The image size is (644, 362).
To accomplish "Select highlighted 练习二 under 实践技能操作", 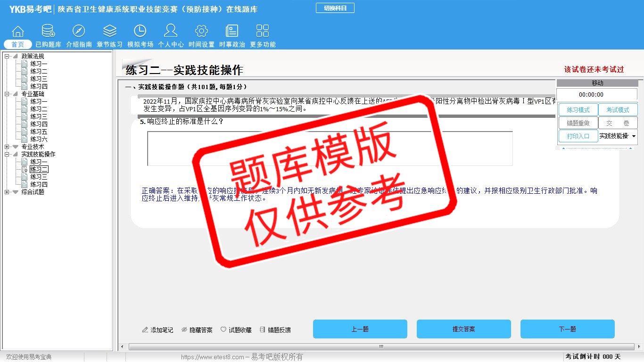I will 39,169.
